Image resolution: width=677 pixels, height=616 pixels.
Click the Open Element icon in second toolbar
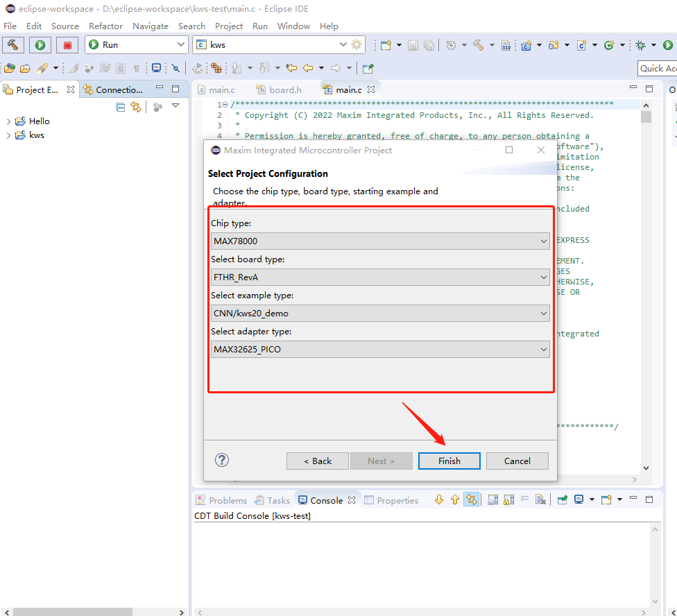click(10, 68)
